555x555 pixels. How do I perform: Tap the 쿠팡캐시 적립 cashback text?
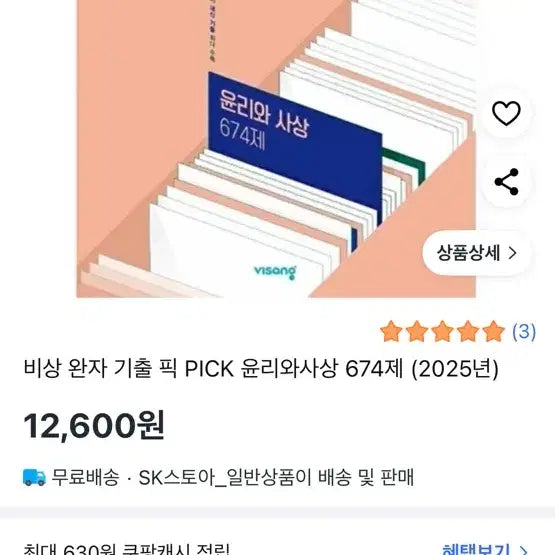pos(176,549)
